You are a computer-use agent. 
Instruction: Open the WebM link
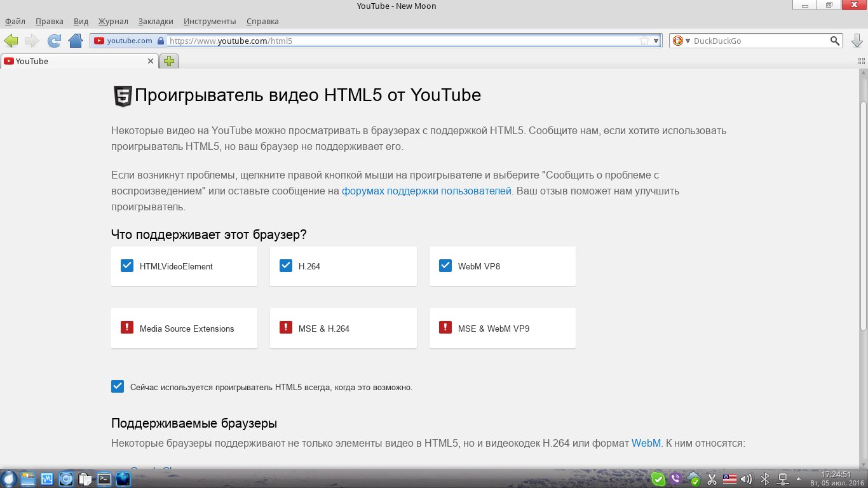pos(646,443)
